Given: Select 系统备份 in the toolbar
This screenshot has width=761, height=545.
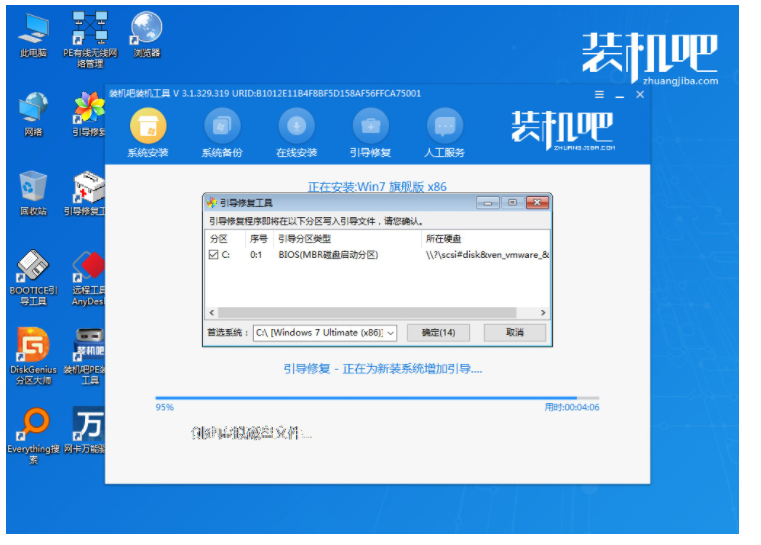Looking at the screenshot, I should click(222, 133).
